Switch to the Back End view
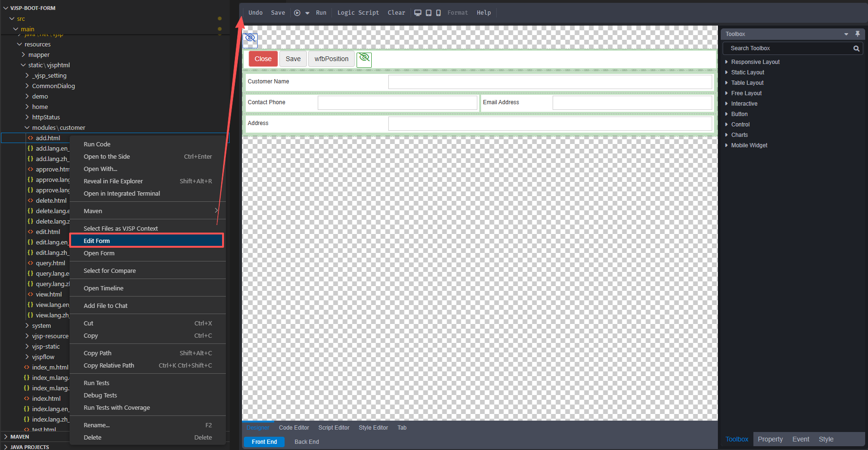 (x=306, y=442)
